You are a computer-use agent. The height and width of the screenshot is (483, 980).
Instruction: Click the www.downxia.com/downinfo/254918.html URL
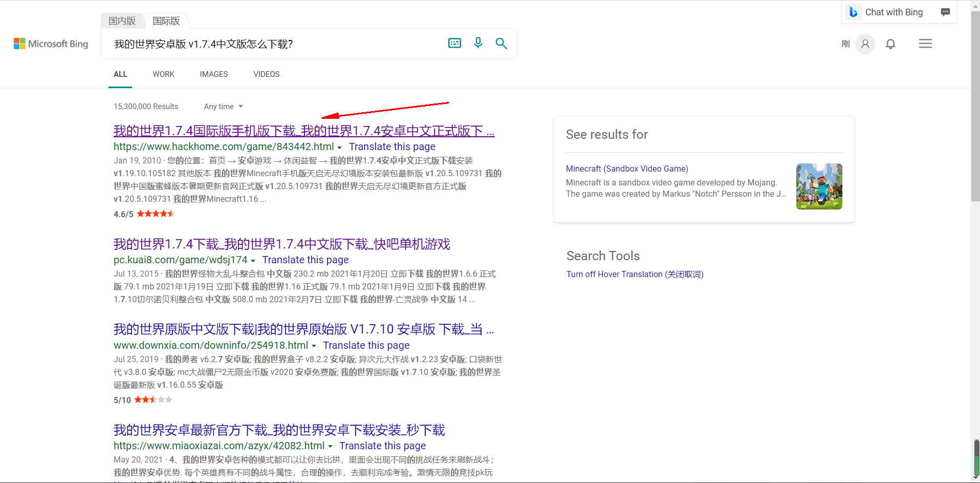tap(211, 345)
